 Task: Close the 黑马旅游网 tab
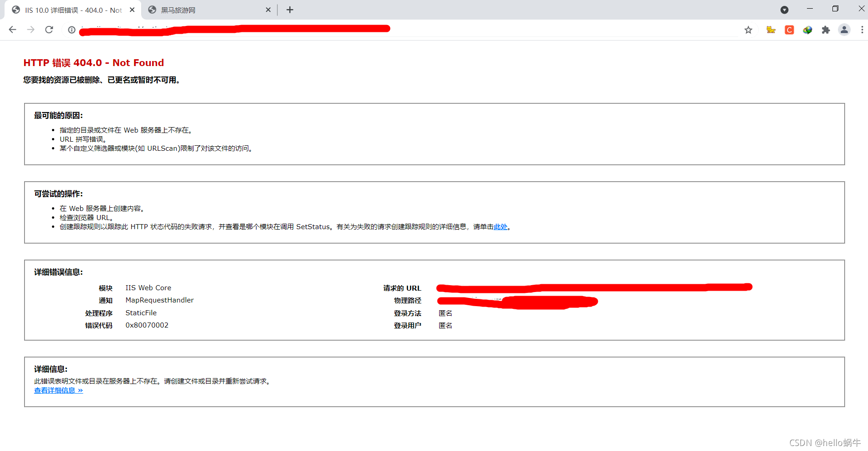pyautogui.click(x=268, y=10)
